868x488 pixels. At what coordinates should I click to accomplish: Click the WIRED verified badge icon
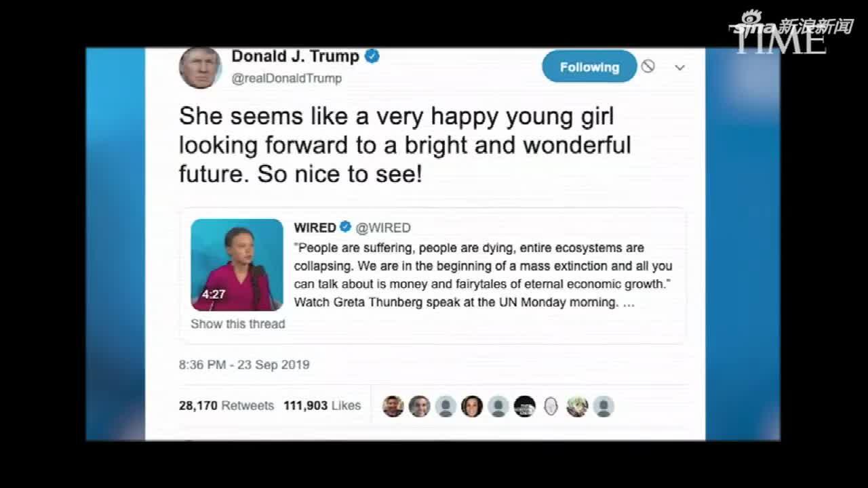click(x=345, y=227)
